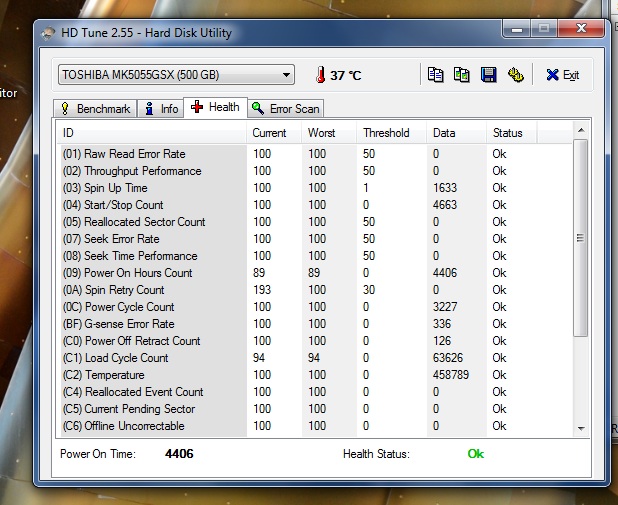This screenshot has height=505, width=618.
Task: Select the Reallocated Event Count row
Action: (315, 391)
